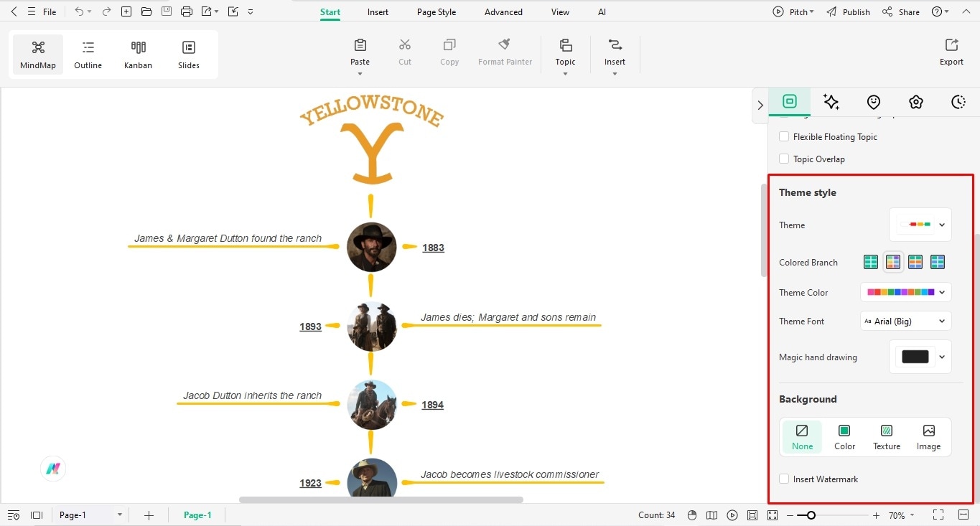Choose the Texture background option

[887, 437]
